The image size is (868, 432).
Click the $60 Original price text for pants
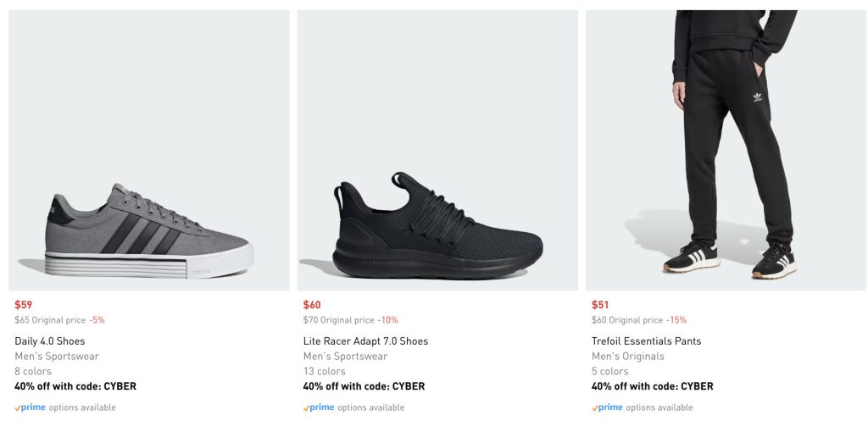coord(626,320)
